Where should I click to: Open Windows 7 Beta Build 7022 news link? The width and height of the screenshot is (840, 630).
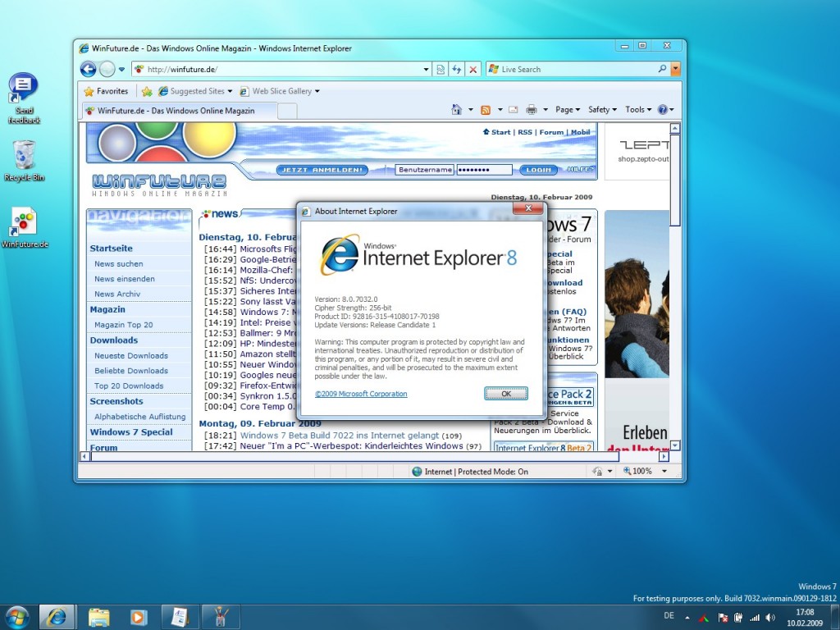click(x=339, y=436)
